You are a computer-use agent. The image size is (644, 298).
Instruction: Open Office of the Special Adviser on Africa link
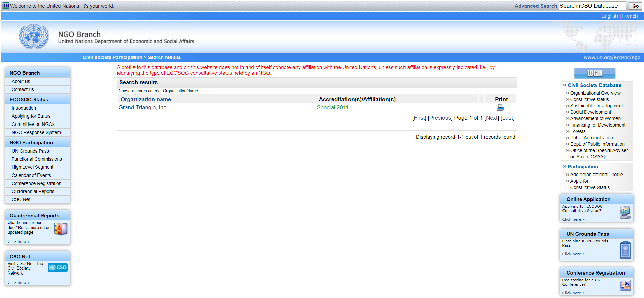[x=599, y=154]
